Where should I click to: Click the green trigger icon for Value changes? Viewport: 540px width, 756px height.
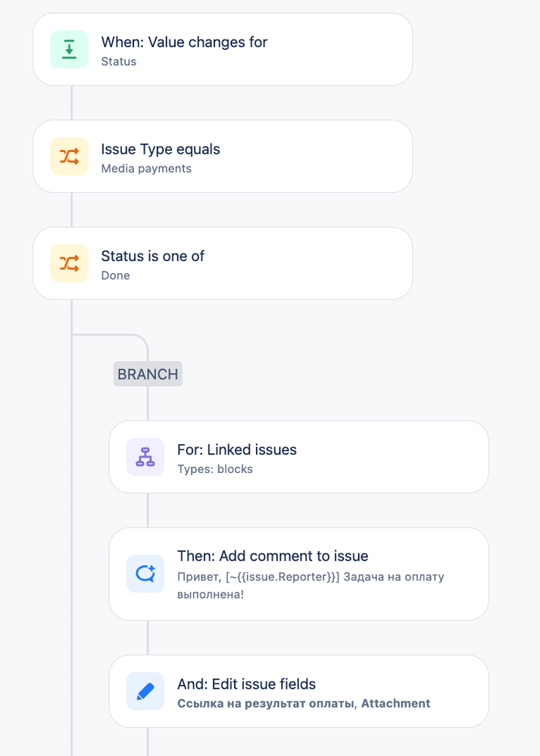tap(69, 49)
